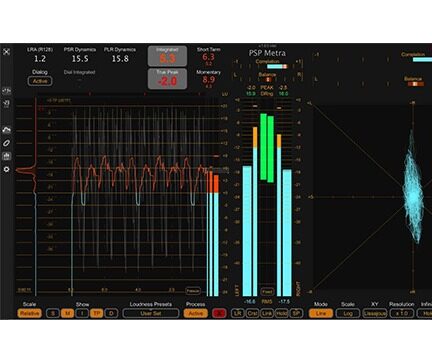Select the Line mode button for the scope
The height and width of the screenshot is (363, 432).
point(321,313)
